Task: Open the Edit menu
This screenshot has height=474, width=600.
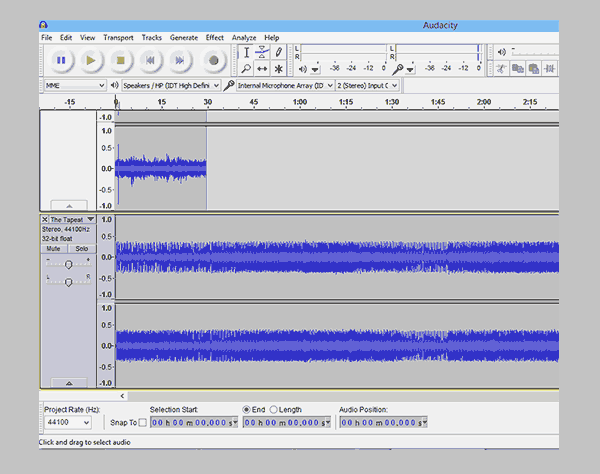Action: point(66,38)
